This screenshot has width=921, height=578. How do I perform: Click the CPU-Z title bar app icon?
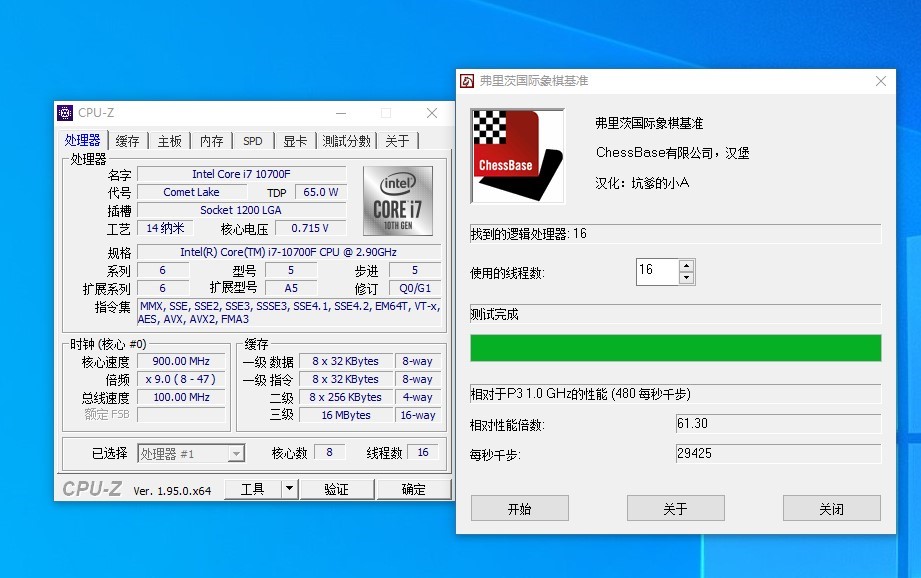[65, 113]
